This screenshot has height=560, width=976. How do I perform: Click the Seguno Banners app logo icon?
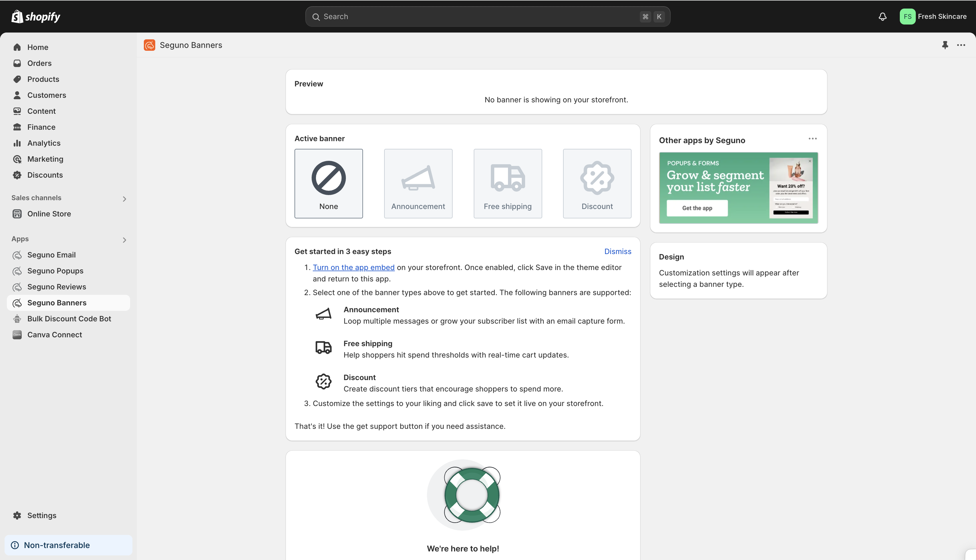tap(149, 45)
